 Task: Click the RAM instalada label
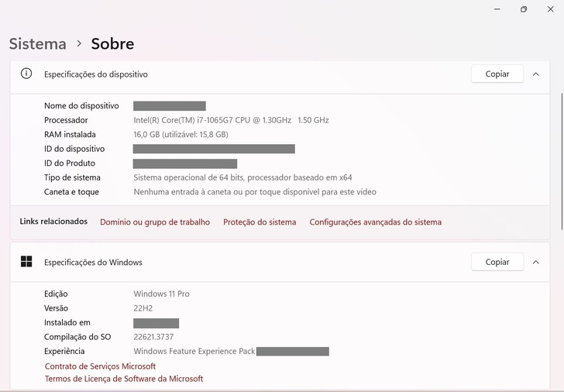70,135
